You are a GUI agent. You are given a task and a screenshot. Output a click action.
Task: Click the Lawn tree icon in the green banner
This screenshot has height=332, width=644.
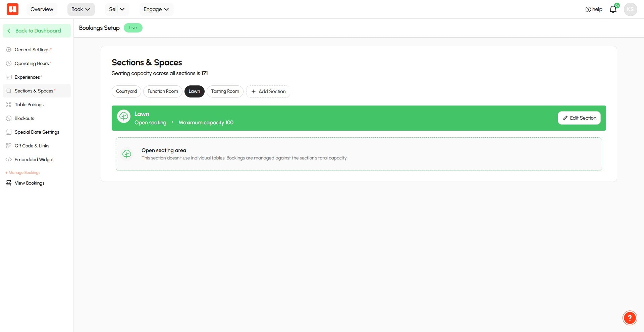click(124, 116)
